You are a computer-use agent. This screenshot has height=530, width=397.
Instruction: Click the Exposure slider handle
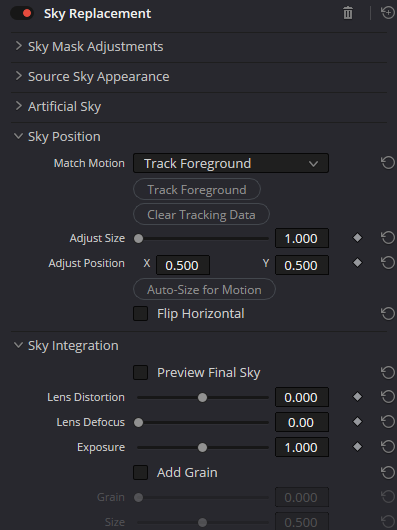(x=202, y=448)
